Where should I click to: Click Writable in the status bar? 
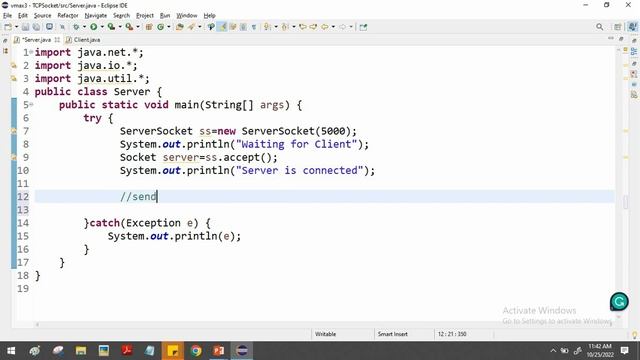pos(325,334)
